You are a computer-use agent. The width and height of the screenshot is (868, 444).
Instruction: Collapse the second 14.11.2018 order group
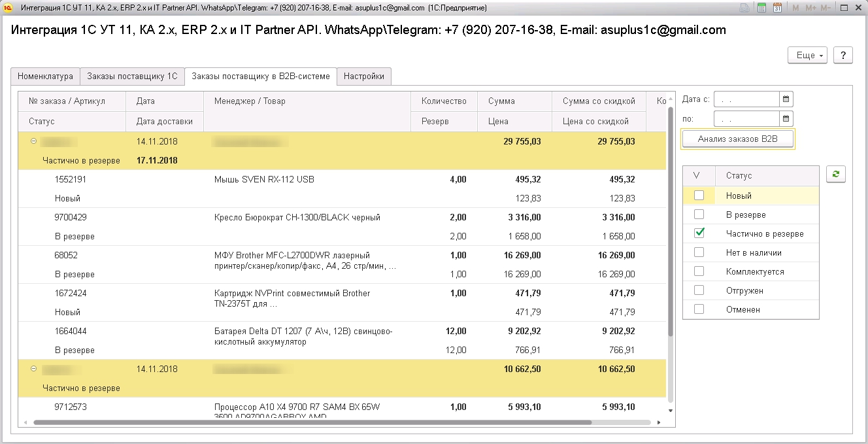coord(35,368)
